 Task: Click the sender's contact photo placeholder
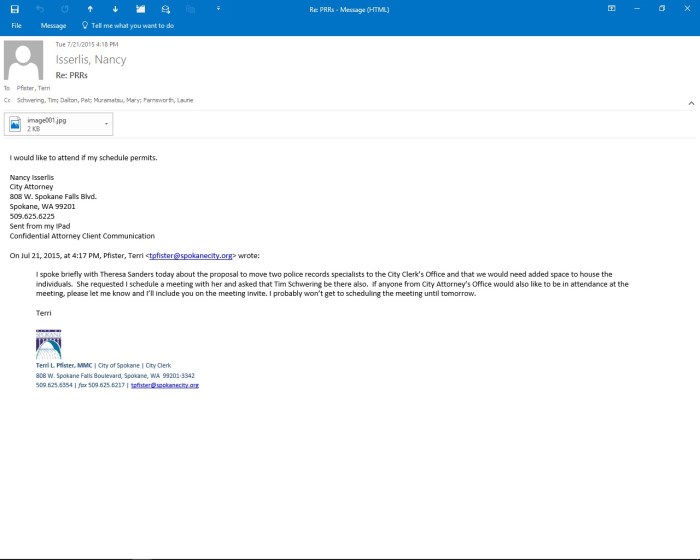[x=24, y=60]
